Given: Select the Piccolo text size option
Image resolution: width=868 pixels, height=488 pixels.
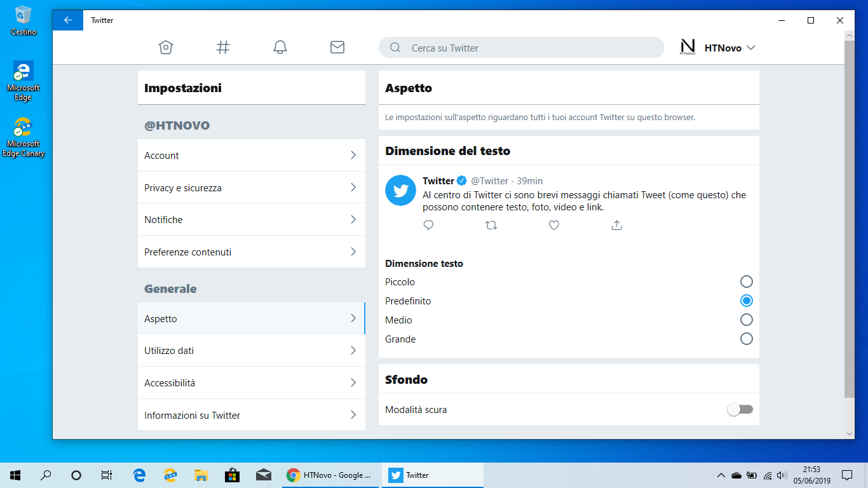Looking at the screenshot, I should (746, 281).
